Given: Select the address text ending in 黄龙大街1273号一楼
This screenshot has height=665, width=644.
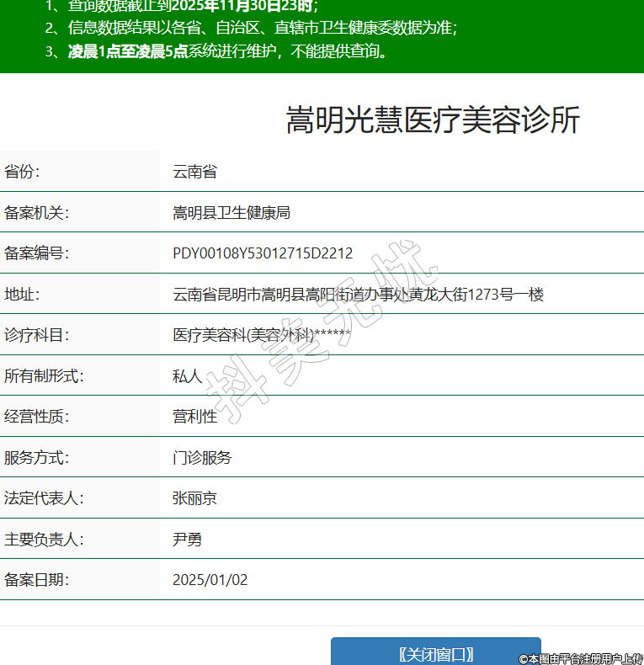Looking at the screenshot, I should coord(358,295).
